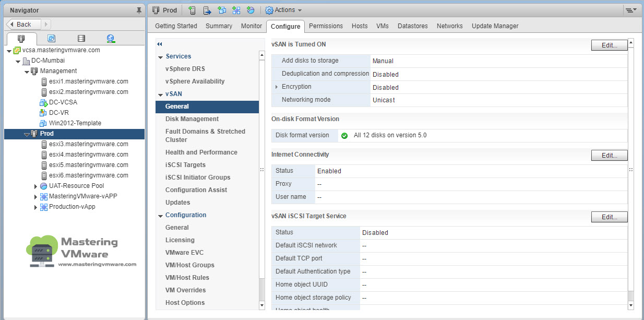Screen dimensions: 644x320
Task: Click the vApp icon beside Production-vApp
Action: (x=44, y=207)
